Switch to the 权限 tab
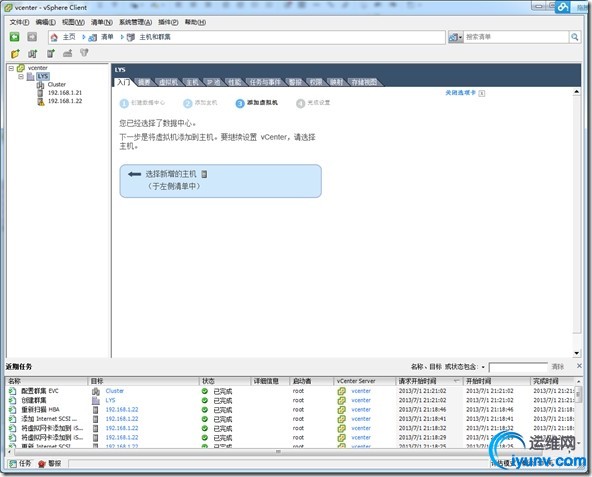The width and height of the screenshot is (592, 477). pyautogui.click(x=316, y=82)
